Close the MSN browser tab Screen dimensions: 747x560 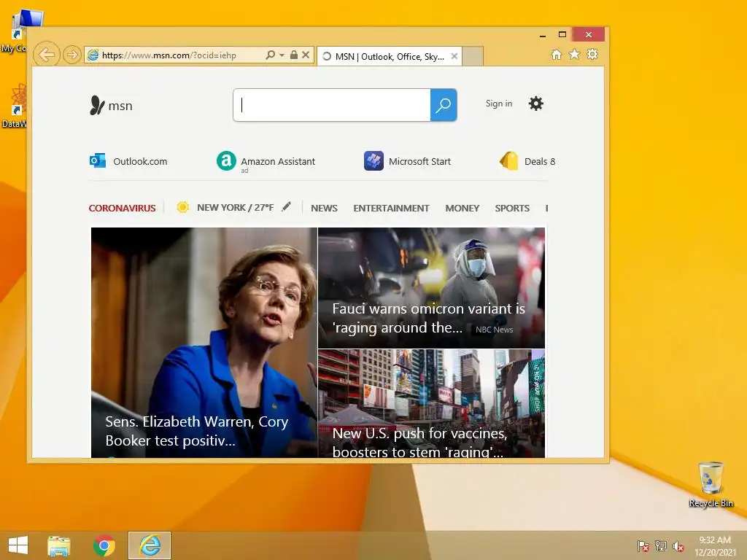[454, 56]
